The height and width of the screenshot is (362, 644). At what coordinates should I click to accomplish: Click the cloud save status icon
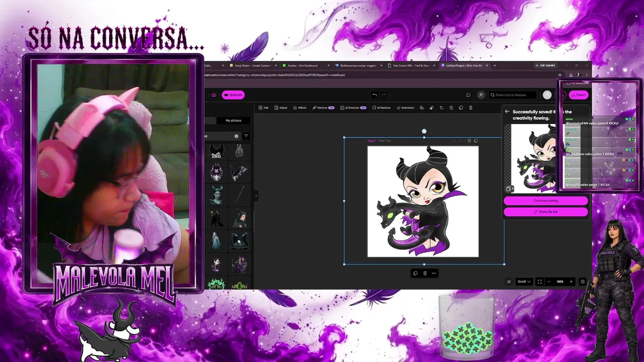(x=214, y=95)
